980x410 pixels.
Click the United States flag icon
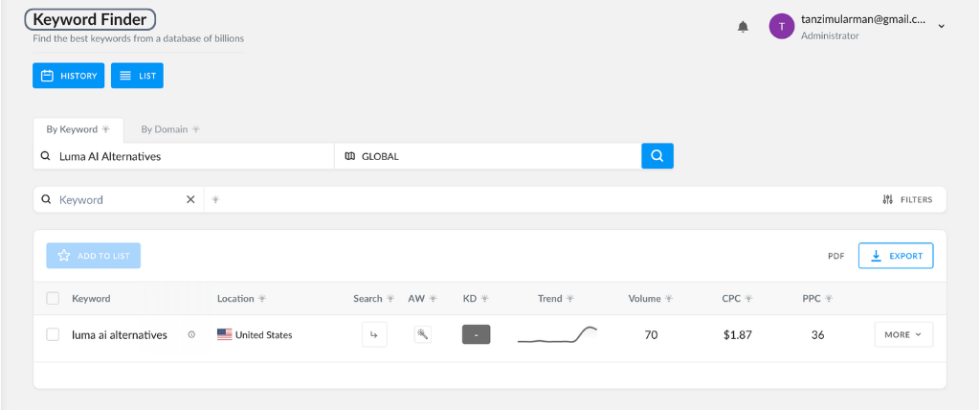tap(224, 335)
